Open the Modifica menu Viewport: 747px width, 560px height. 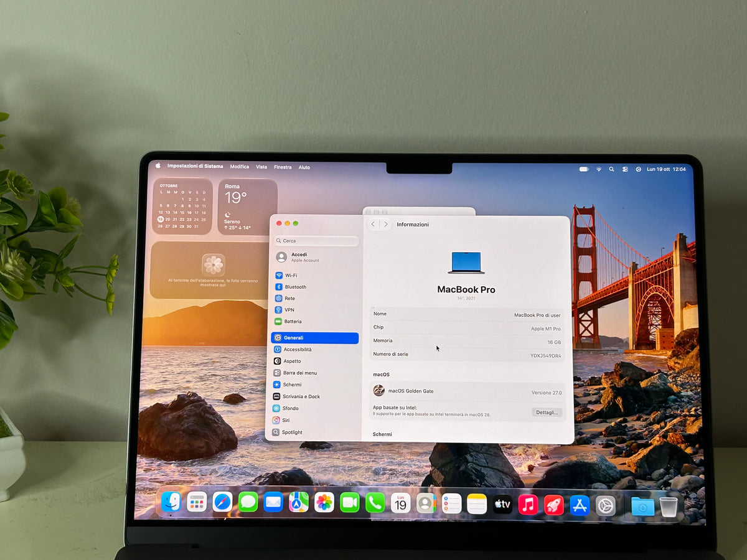tap(240, 167)
